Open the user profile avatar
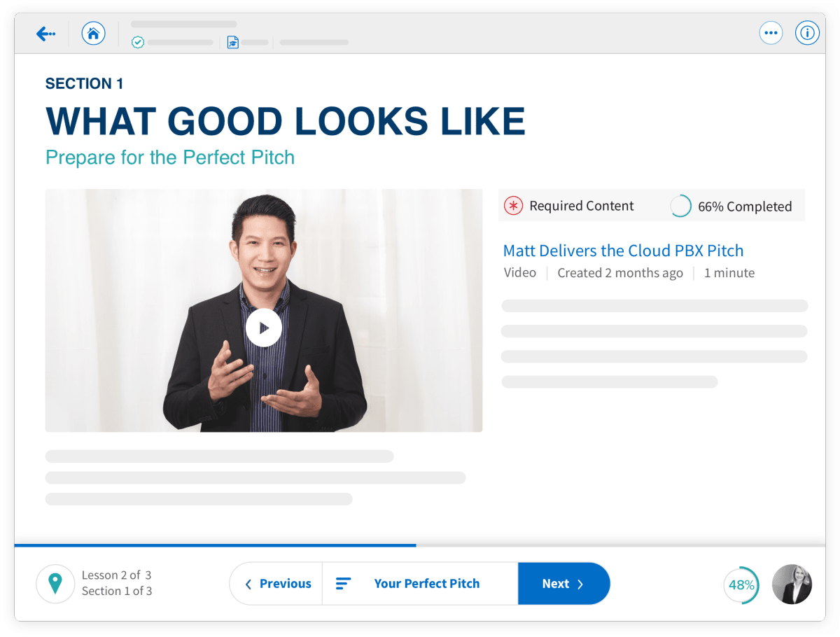840x637 pixels. pyautogui.click(x=791, y=584)
